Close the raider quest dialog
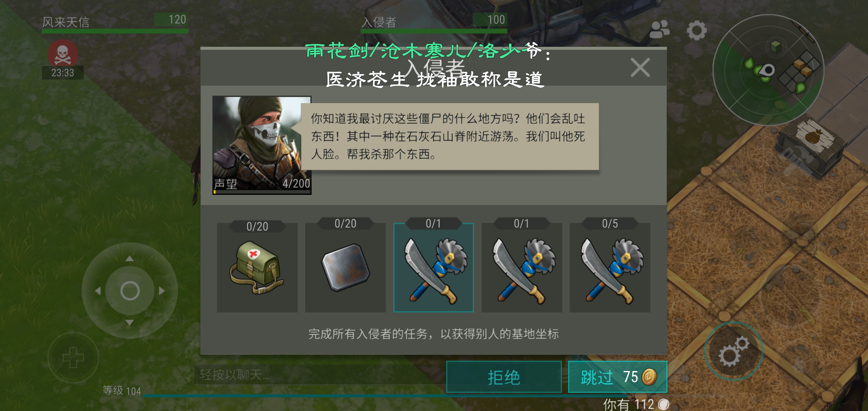Viewport: 868px width, 411px height. (640, 68)
